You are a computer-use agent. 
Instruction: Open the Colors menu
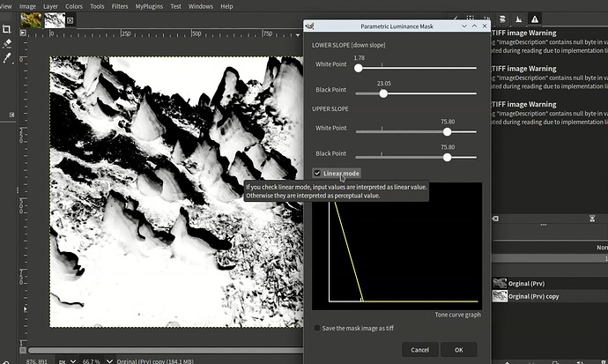74,6
